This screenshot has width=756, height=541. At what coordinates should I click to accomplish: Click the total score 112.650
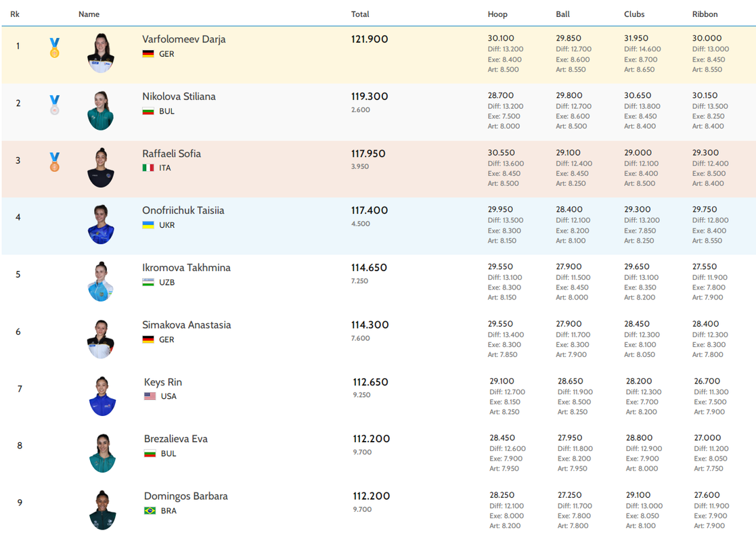coord(371,382)
